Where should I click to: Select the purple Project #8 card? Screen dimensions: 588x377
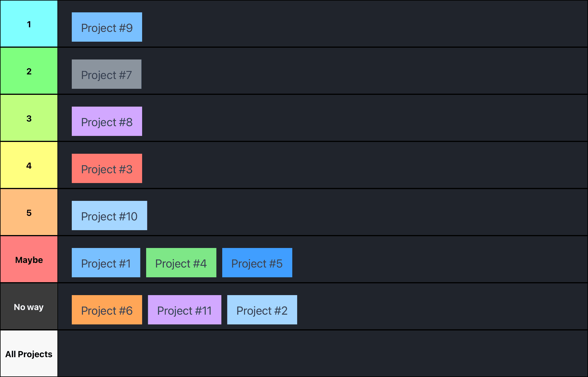(107, 121)
